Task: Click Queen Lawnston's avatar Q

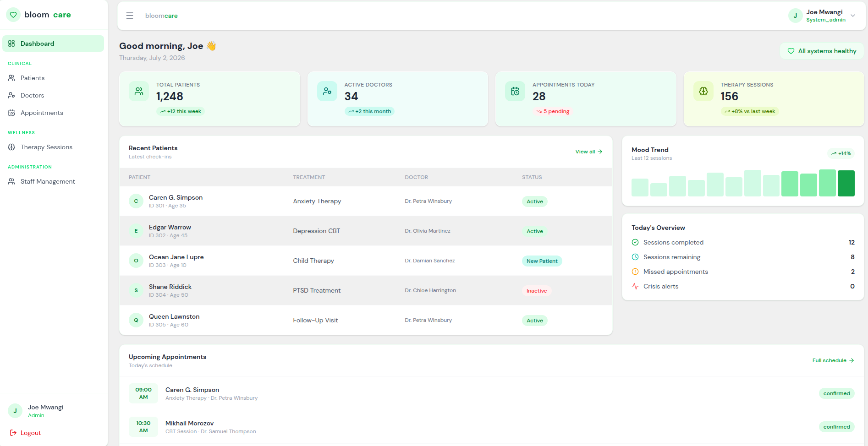Action: [136, 320]
